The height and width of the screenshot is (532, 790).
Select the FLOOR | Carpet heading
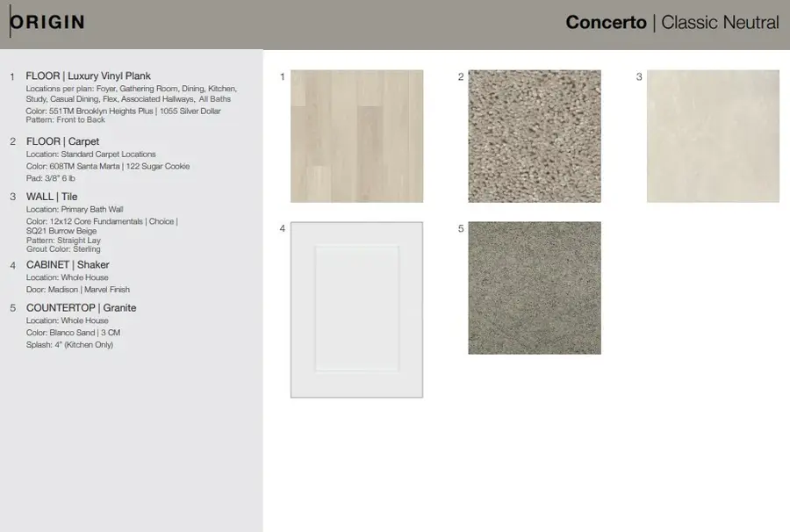[62, 141]
